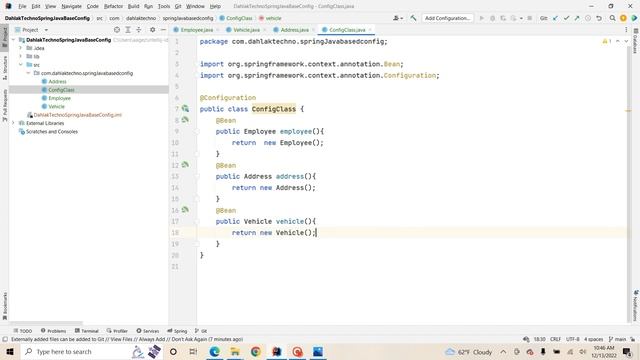Click the IDE updates orange icon
640x360 pixels.
pos(623,18)
